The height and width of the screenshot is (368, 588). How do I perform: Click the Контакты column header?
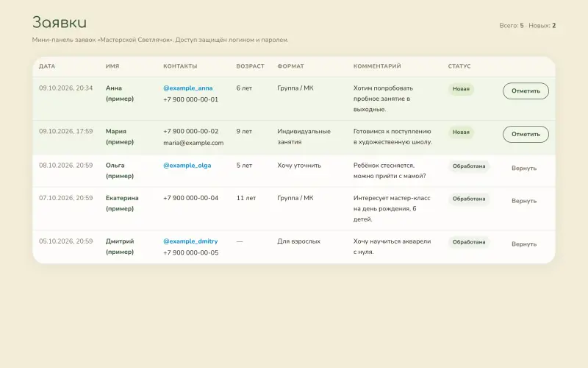click(x=180, y=66)
